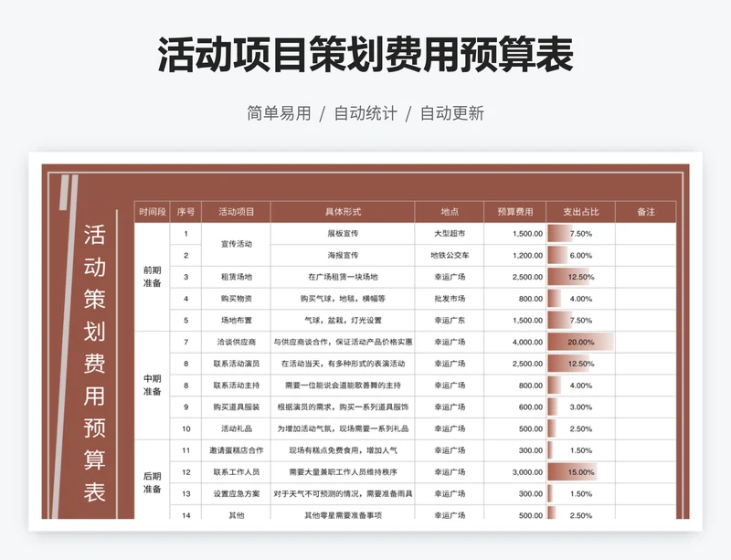Select the 地铁公交车 location cell
The height and width of the screenshot is (560, 731).
pyautogui.click(x=450, y=256)
